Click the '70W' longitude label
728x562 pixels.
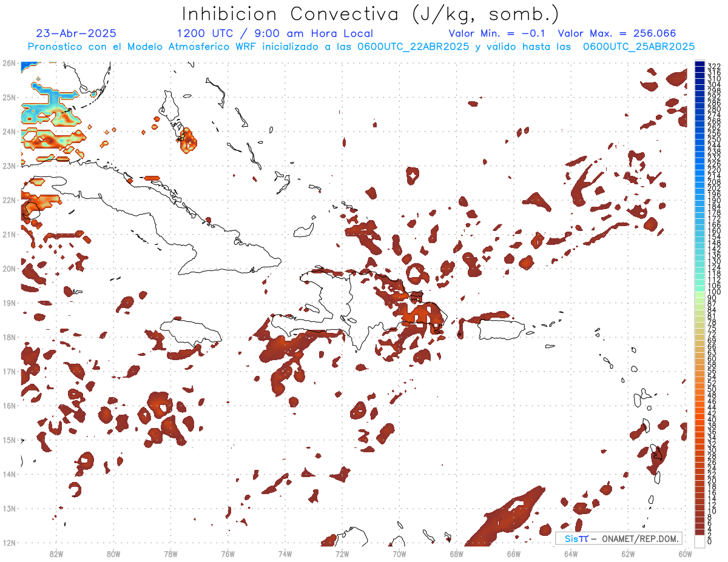click(x=399, y=553)
